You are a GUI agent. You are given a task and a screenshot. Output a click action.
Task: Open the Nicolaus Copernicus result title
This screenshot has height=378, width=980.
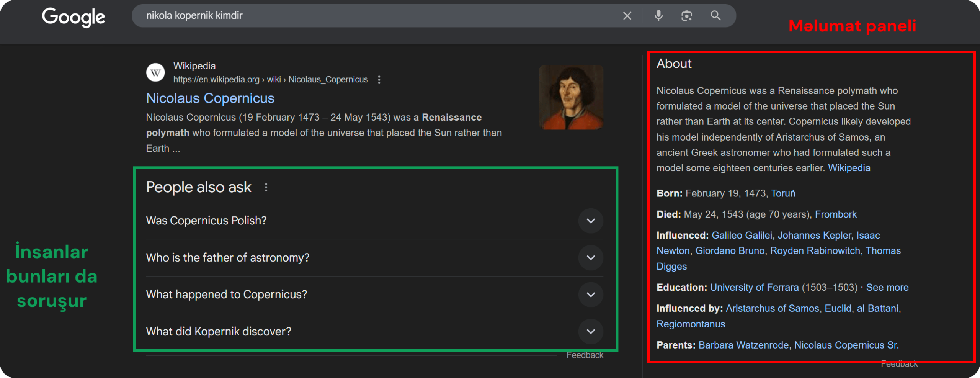click(210, 98)
